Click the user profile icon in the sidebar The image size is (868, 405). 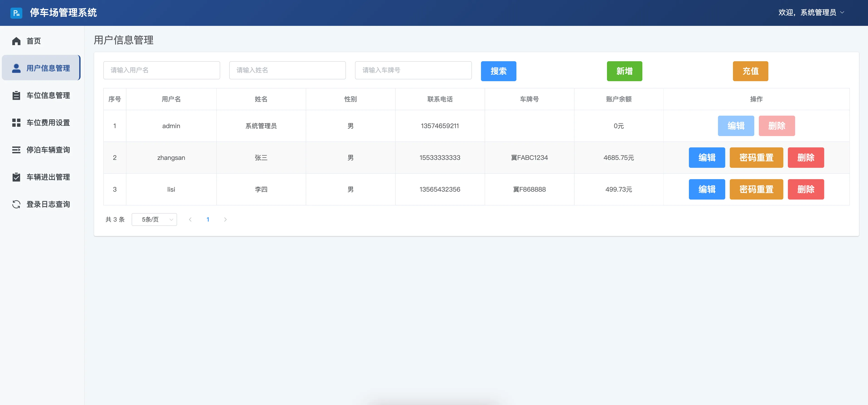point(16,68)
